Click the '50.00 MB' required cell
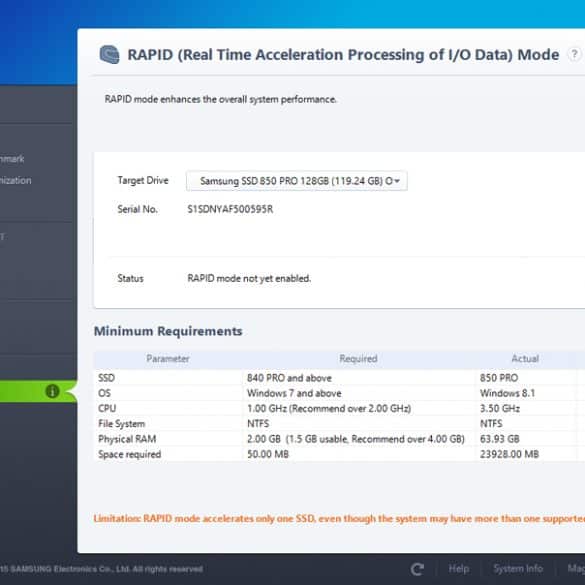This screenshot has height=585, width=585. click(268, 454)
